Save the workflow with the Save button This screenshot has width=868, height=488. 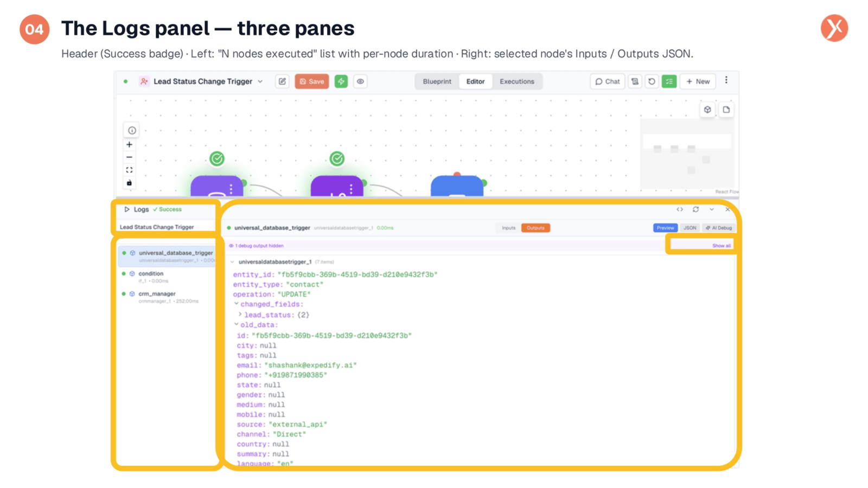click(312, 81)
